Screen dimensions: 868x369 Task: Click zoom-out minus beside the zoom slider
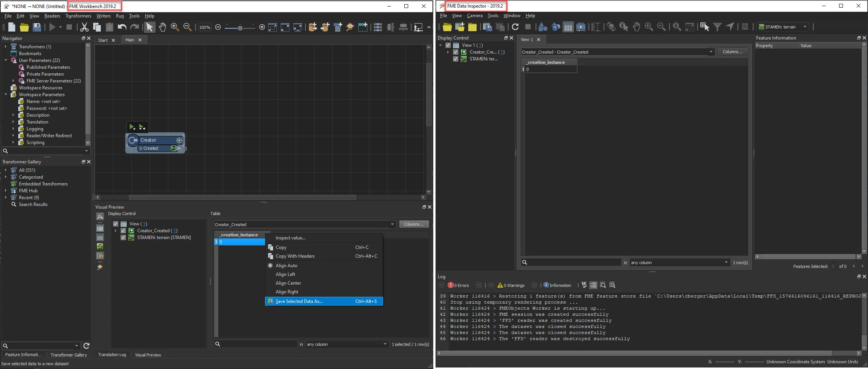click(218, 27)
